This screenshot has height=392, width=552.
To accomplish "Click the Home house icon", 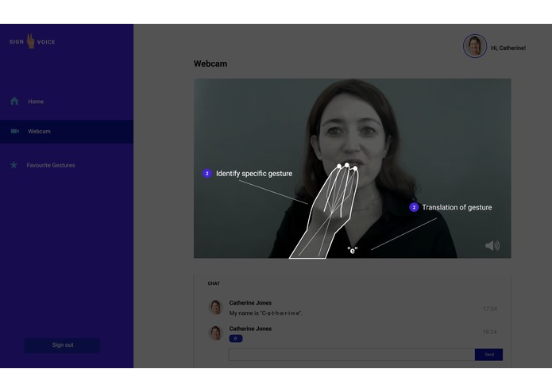I will tap(14, 102).
